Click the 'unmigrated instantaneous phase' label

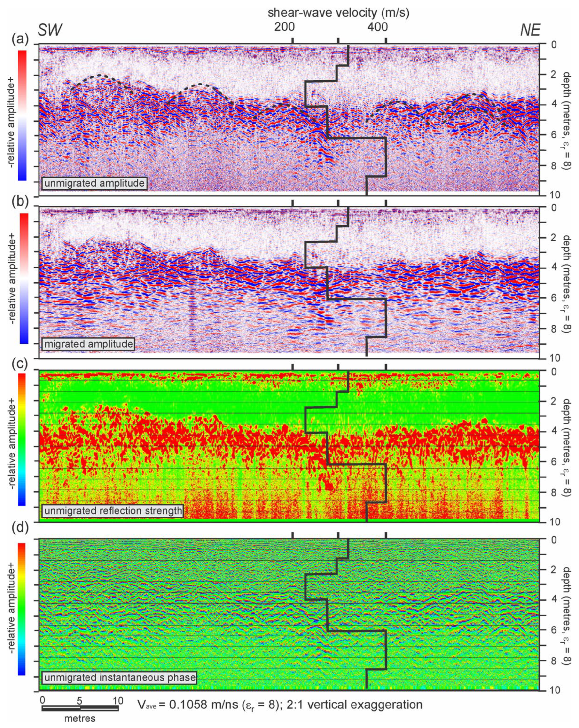coord(119,677)
